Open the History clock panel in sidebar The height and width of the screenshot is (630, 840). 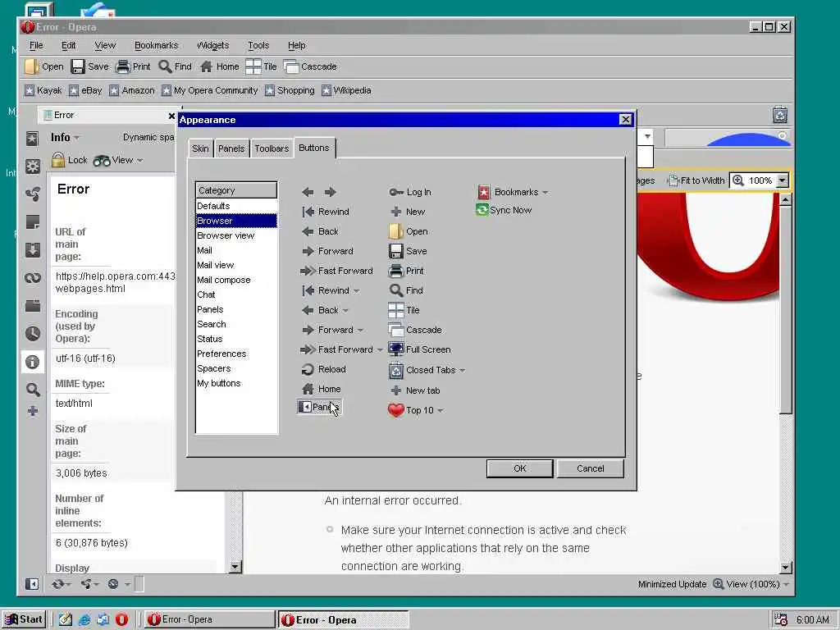click(32, 333)
